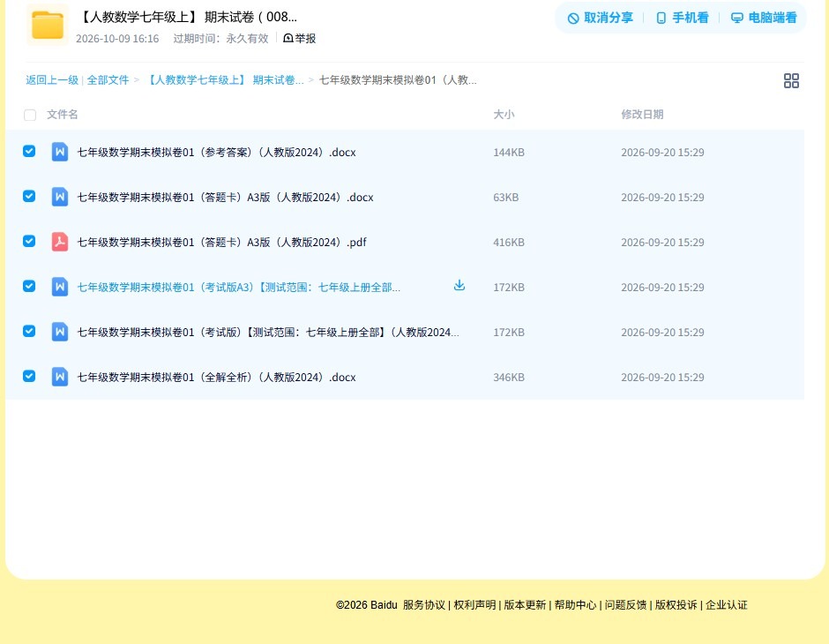Go back via 返回上一级 link
The image size is (829, 644).
coord(52,80)
